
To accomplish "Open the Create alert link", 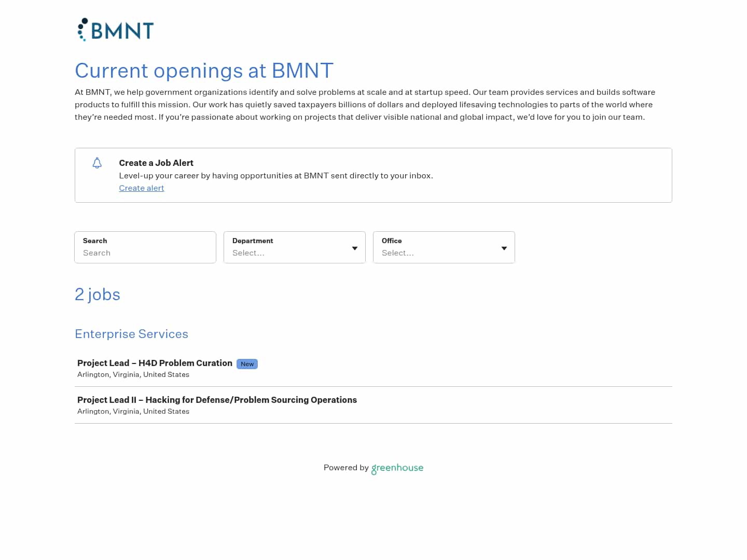I will click(142, 188).
